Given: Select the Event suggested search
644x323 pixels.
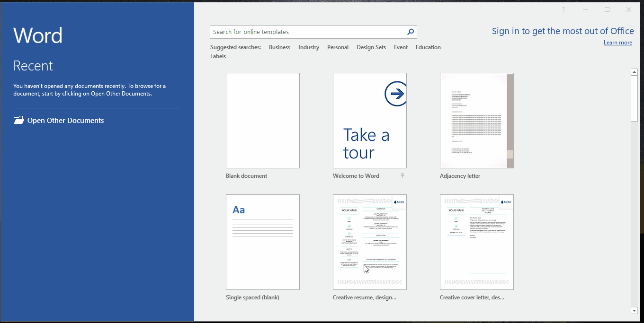Looking at the screenshot, I should coord(401,47).
